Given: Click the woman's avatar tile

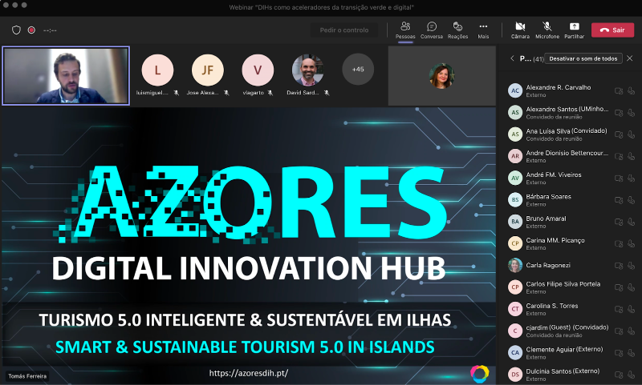Looking at the screenshot, I should tap(441, 76).
